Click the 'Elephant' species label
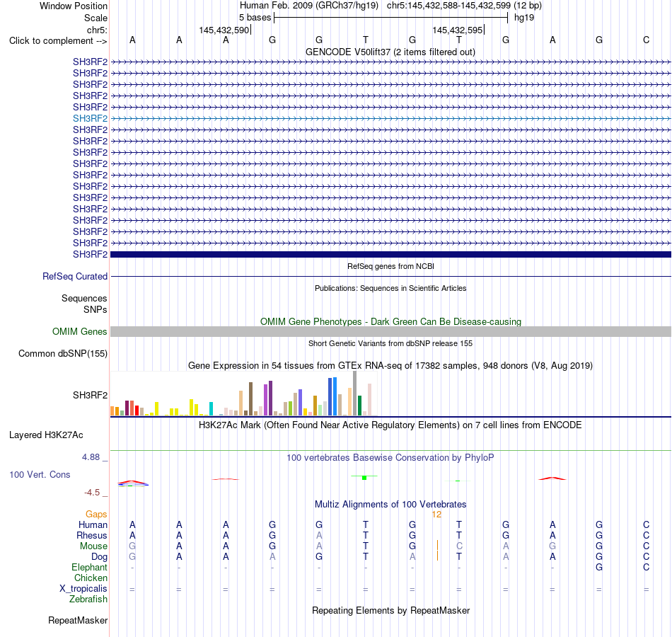This screenshot has width=672, height=637. [x=89, y=567]
